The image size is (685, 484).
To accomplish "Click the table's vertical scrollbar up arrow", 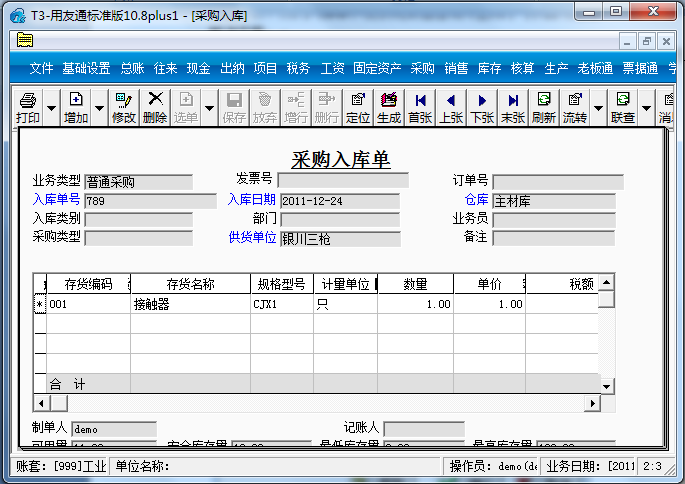I will coord(606,283).
